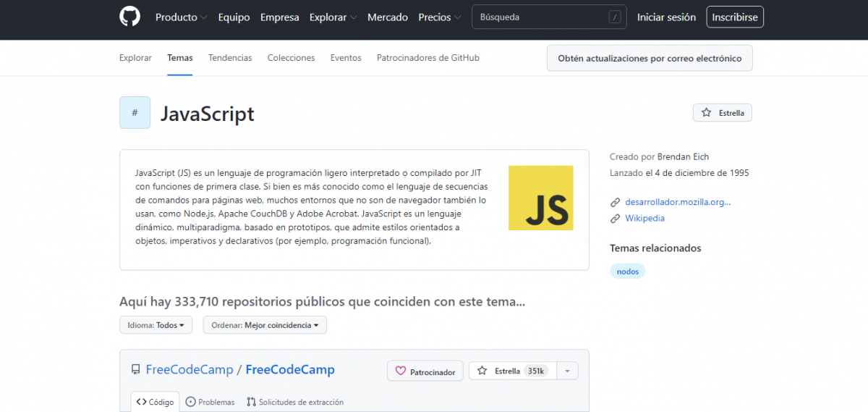868x412 pixels.
Task: Open the Wikipedia link
Action: pyautogui.click(x=644, y=218)
